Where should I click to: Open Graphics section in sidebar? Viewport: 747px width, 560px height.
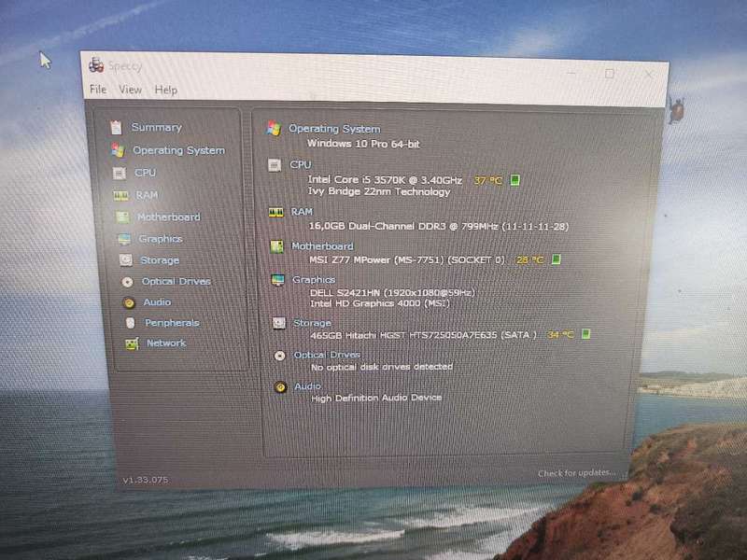pos(161,239)
